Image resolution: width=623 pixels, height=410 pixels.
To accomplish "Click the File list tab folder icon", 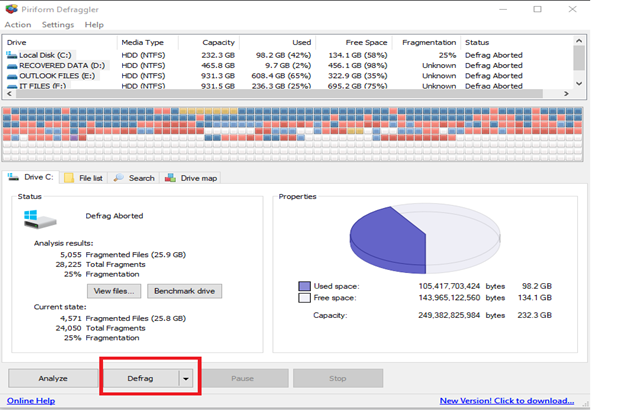I will [x=69, y=178].
